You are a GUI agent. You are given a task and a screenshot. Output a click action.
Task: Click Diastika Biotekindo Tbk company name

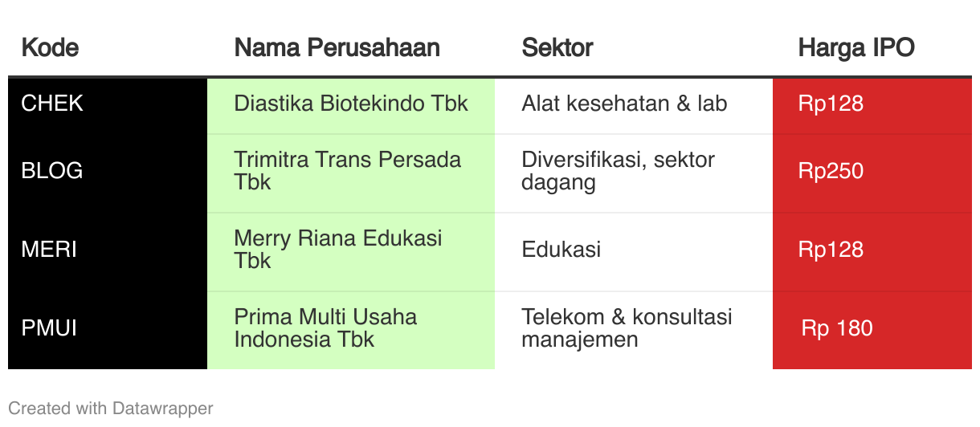351,104
